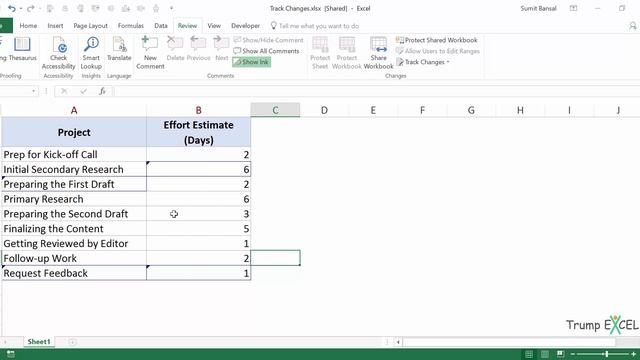Select column B header
The width and height of the screenshot is (640, 360).
[x=198, y=110]
